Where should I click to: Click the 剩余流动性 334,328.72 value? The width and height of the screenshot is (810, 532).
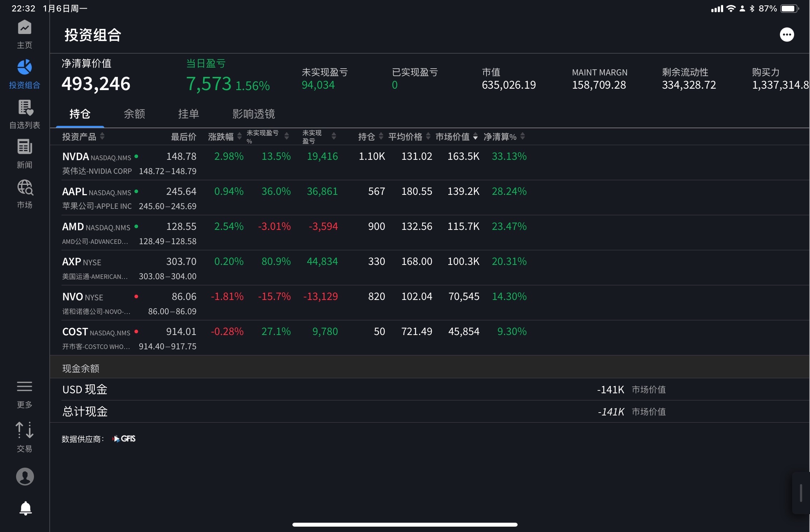tap(689, 85)
